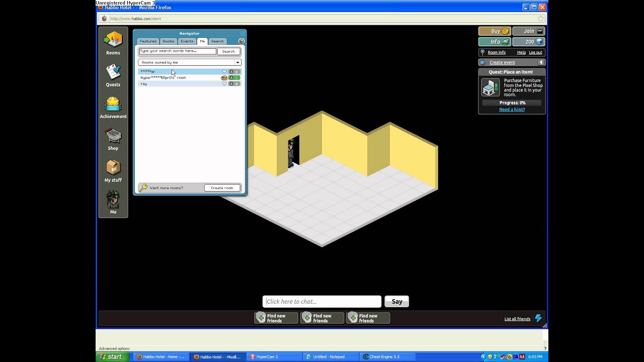Click user count badge on Hyper room
644x362 pixels.
point(234,77)
